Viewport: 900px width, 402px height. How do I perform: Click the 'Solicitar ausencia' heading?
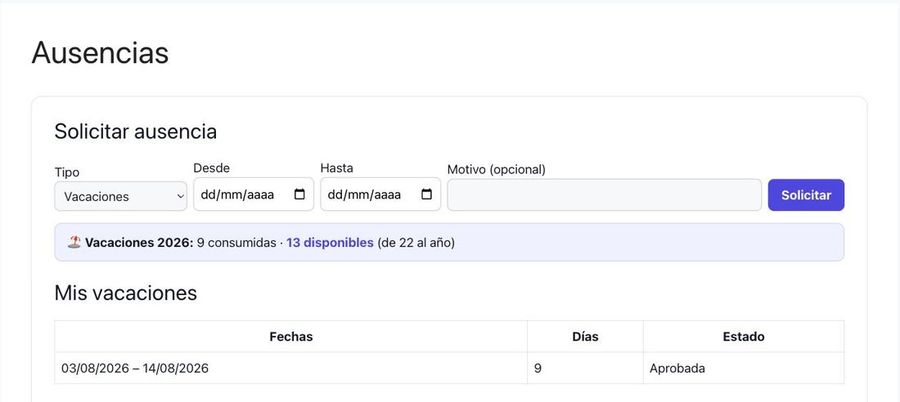tap(135, 132)
